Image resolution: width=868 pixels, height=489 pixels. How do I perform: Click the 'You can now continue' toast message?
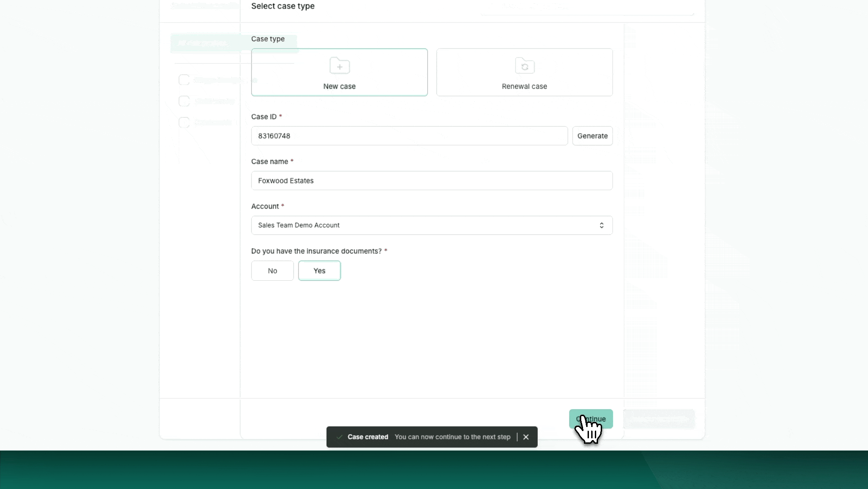click(452, 437)
